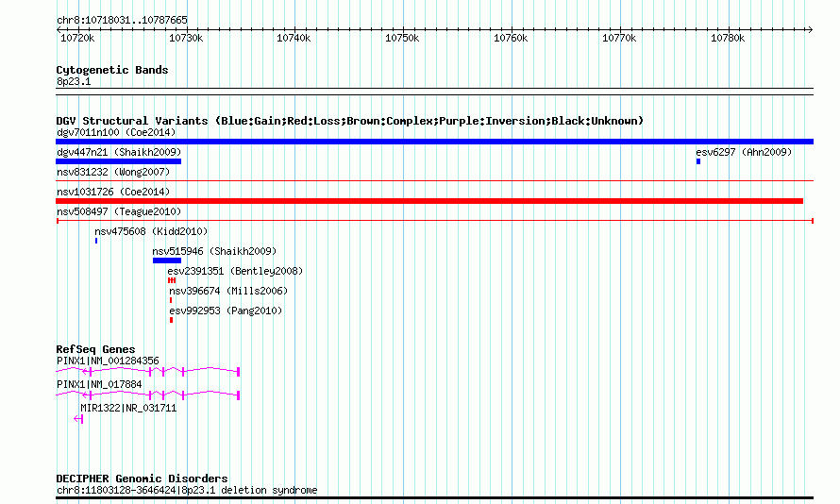
Task: Open the nsv515946 (Shaikh2009) label
Action: point(214,251)
